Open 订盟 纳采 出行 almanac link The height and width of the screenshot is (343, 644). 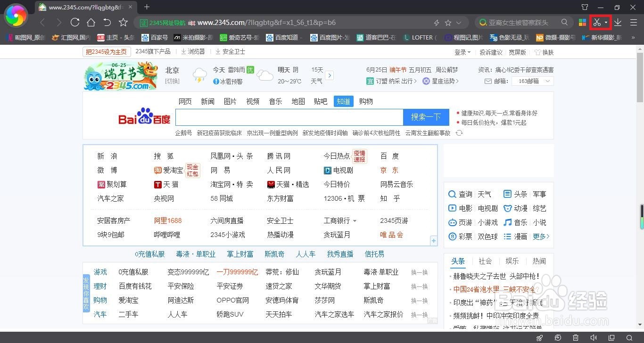click(x=391, y=81)
